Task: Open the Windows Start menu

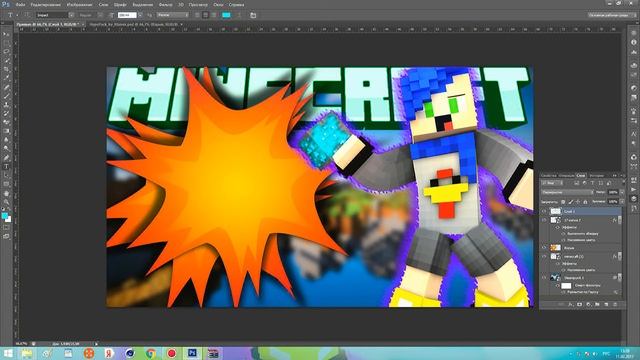Action: pos(8,353)
